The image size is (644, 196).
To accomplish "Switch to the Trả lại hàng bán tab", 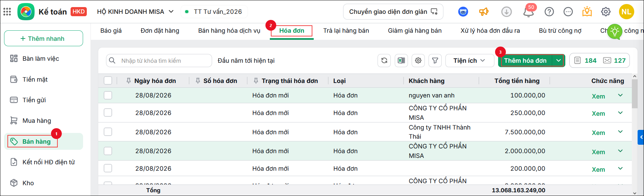I will [346, 31].
